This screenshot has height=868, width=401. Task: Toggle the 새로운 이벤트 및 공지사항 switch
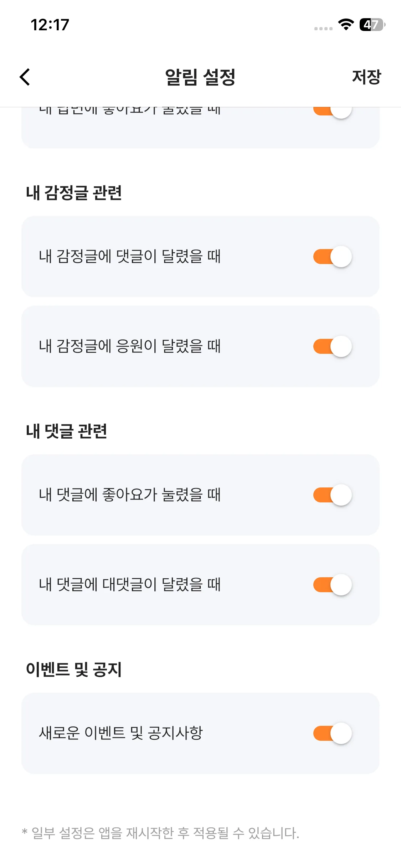point(332,733)
